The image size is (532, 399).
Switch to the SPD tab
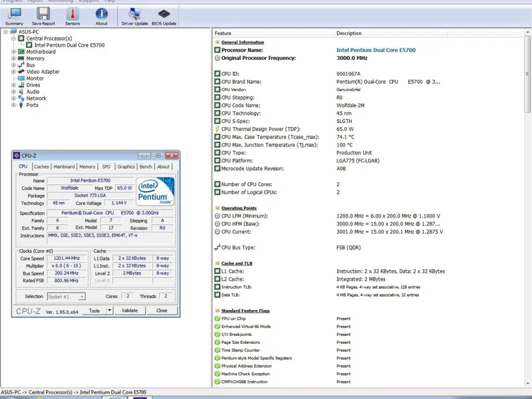pos(106,167)
